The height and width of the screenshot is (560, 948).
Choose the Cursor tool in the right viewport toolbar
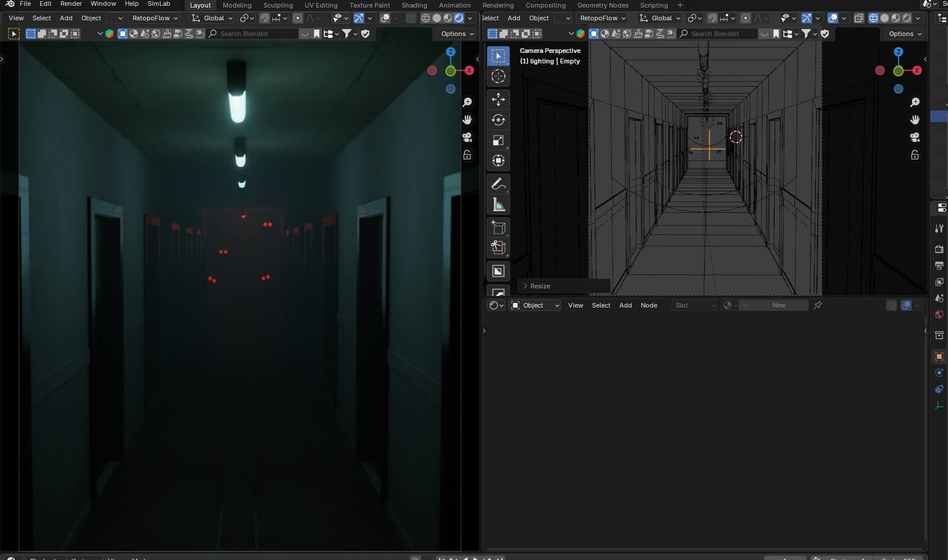coord(498,76)
